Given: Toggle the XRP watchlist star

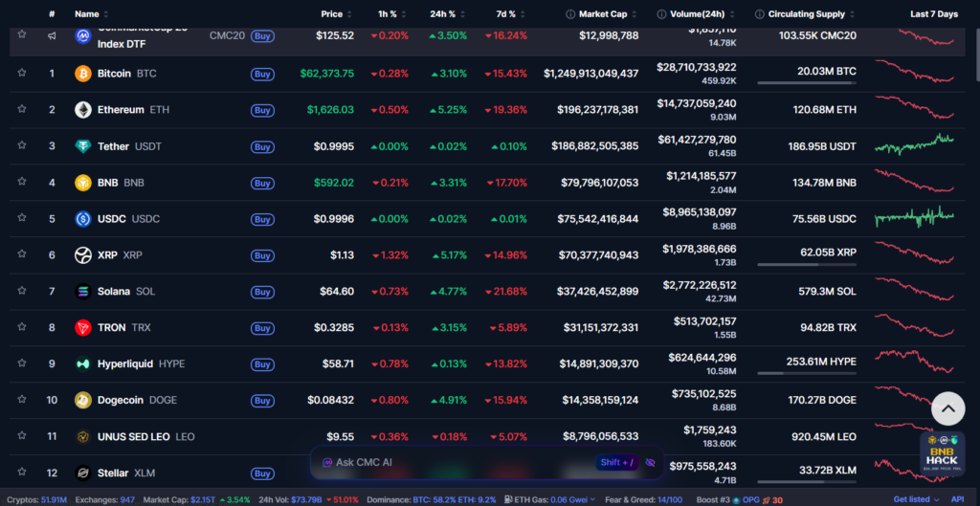Looking at the screenshot, I should click(x=22, y=253).
